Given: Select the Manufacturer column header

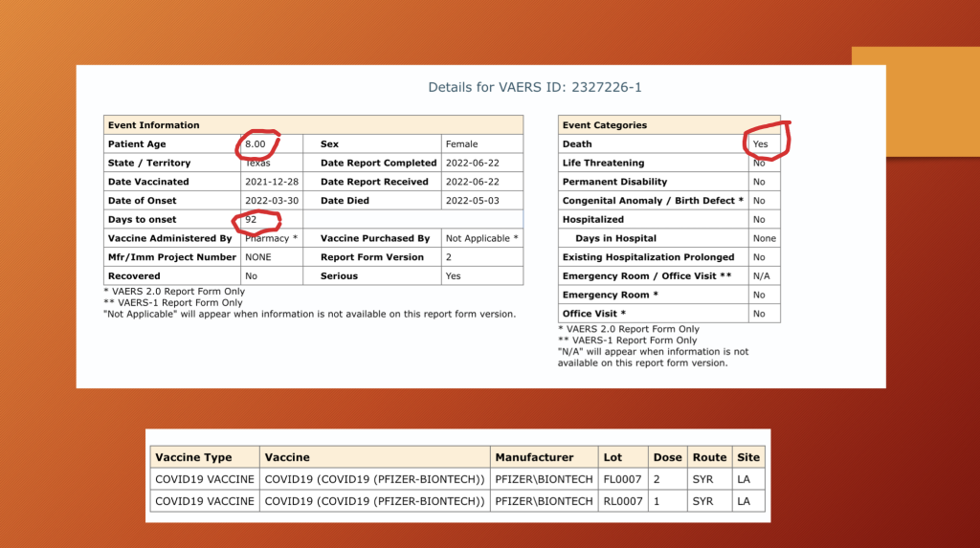Looking at the screenshot, I should pyautogui.click(x=534, y=457).
